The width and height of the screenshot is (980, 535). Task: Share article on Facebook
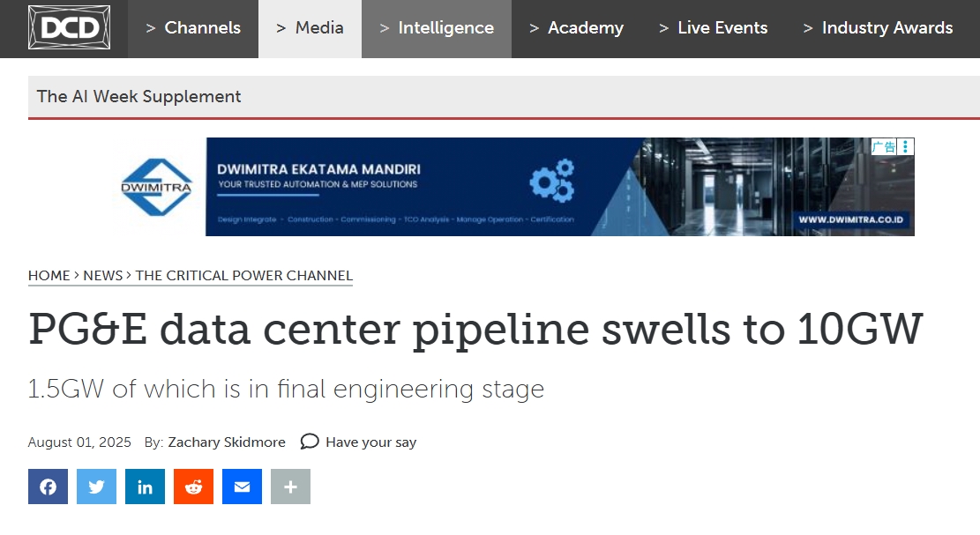click(x=49, y=487)
